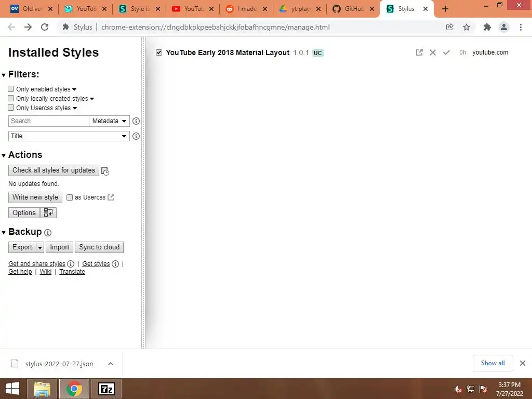Click the share page icon in address bar

(x=449, y=27)
